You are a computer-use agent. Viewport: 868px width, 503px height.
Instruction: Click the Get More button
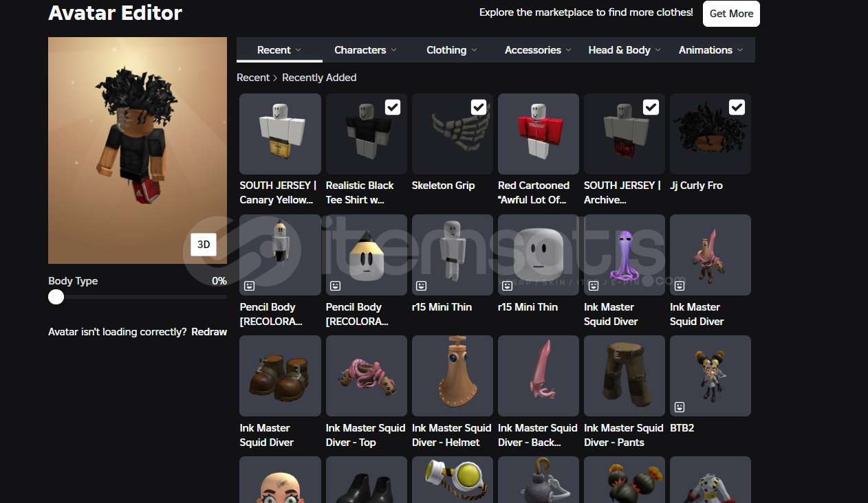(731, 14)
